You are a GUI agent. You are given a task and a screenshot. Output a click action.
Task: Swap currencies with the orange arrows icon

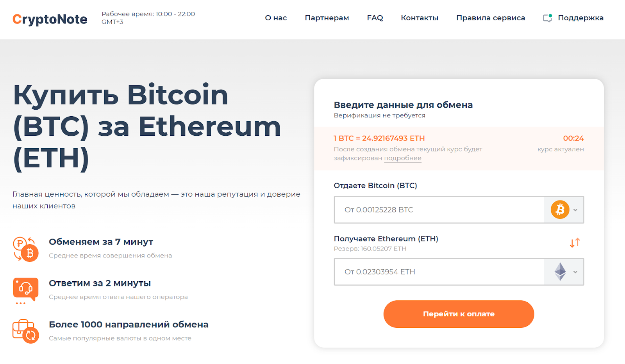pyautogui.click(x=575, y=243)
